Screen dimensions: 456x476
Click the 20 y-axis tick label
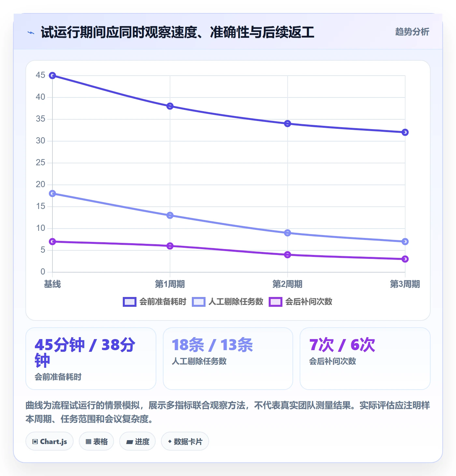(x=40, y=185)
